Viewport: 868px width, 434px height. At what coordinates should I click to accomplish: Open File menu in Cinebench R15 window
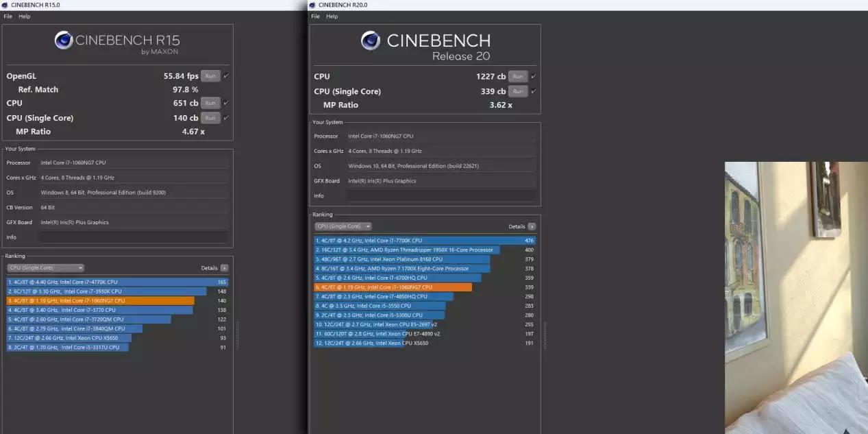coord(8,16)
